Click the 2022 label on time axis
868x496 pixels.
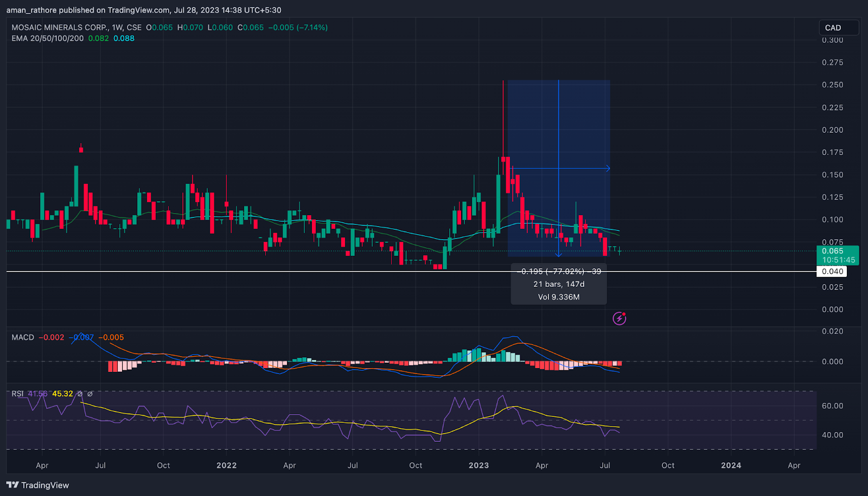226,466
